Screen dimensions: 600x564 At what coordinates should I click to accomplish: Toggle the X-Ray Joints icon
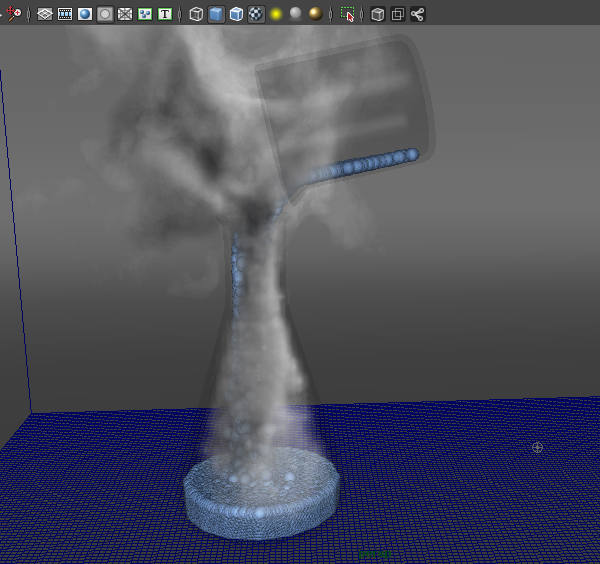point(418,15)
